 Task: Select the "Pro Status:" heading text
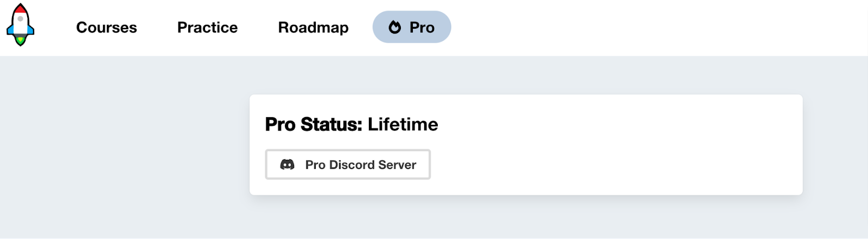[x=314, y=124]
